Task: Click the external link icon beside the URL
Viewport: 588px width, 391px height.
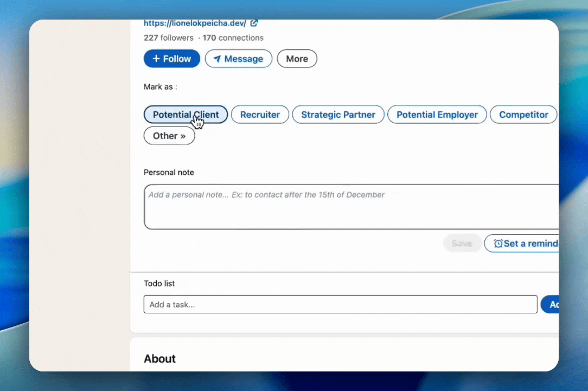Action: (254, 23)
